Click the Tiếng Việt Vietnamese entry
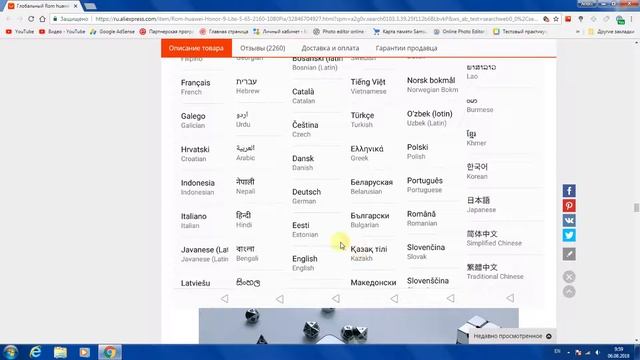Image resolution: width=640 pixels, height=360 pixels. 368,86
